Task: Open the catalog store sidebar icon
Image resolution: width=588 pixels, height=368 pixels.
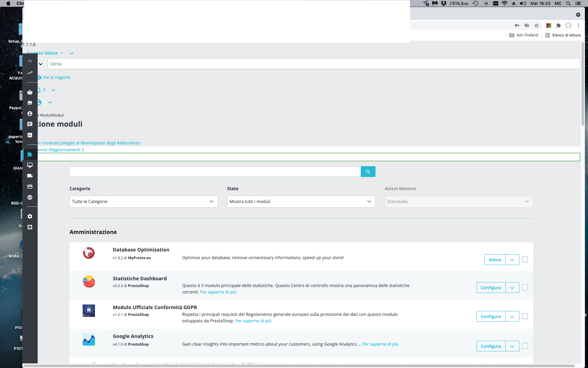Action: pyautogui.click(x=30, y=103)
